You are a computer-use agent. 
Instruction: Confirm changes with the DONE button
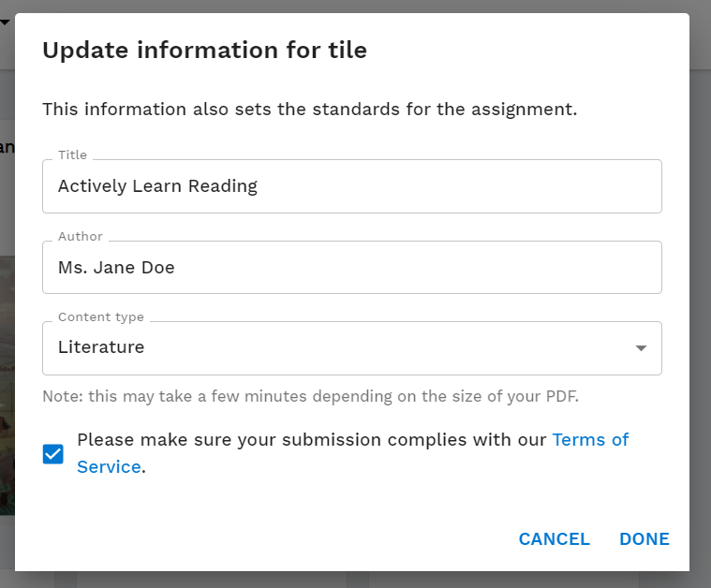[644, 539]
